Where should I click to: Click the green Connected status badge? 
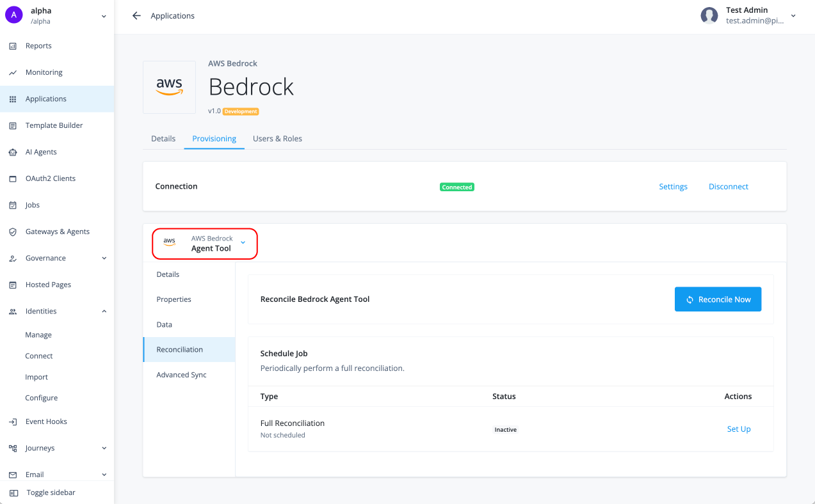[x=457, y=187]
